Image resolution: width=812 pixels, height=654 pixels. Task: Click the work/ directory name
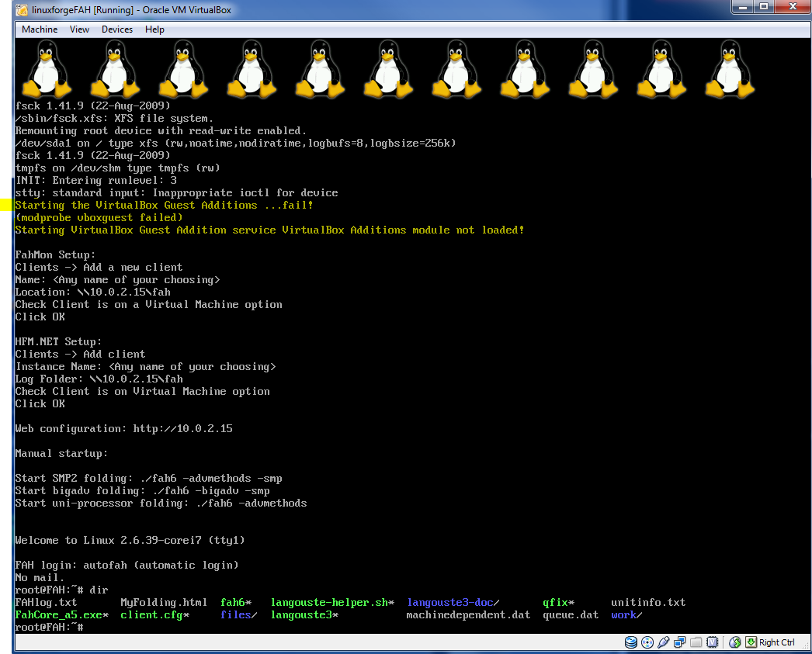click(x=626, y=614)
